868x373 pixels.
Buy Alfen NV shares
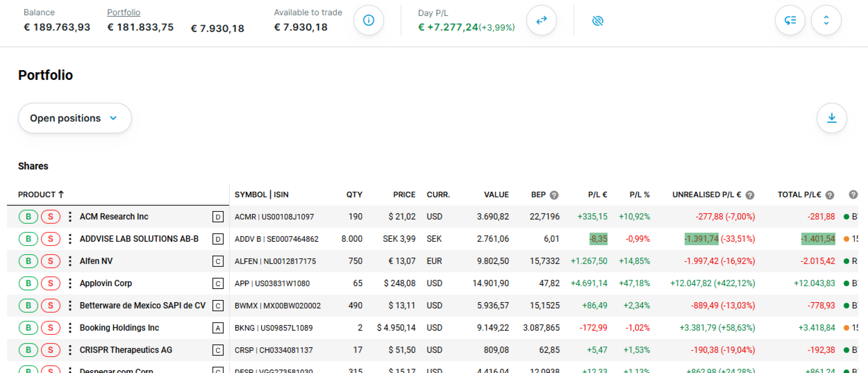click(x=28, y=261)
